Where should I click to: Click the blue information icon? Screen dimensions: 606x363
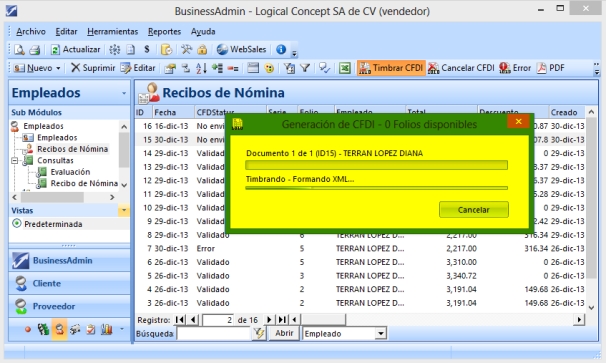(x=281, y=49)
